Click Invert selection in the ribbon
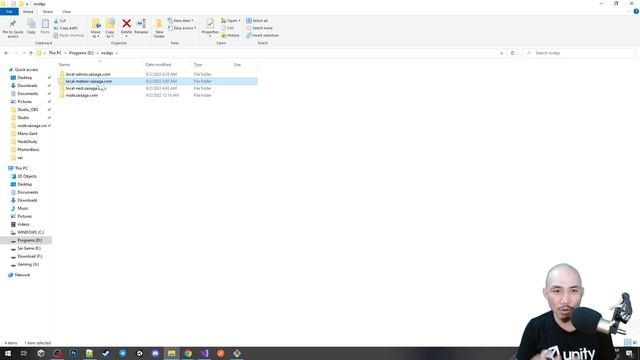The height and width of the screenshot is (360, 640). [262, 35]
